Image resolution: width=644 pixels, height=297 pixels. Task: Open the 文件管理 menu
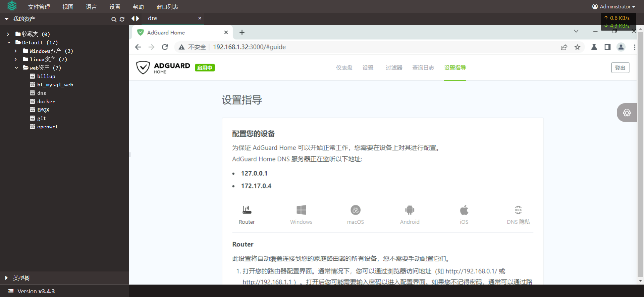click(39, 7)
